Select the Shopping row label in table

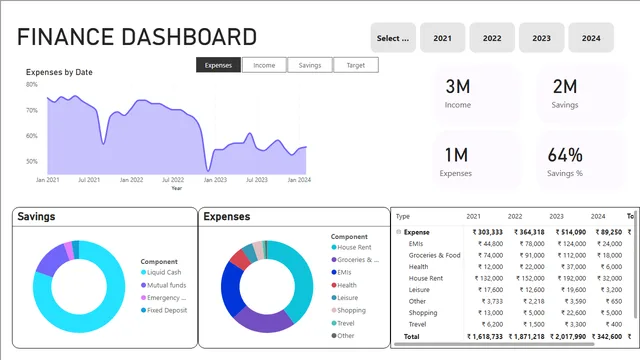coord(423,313)
